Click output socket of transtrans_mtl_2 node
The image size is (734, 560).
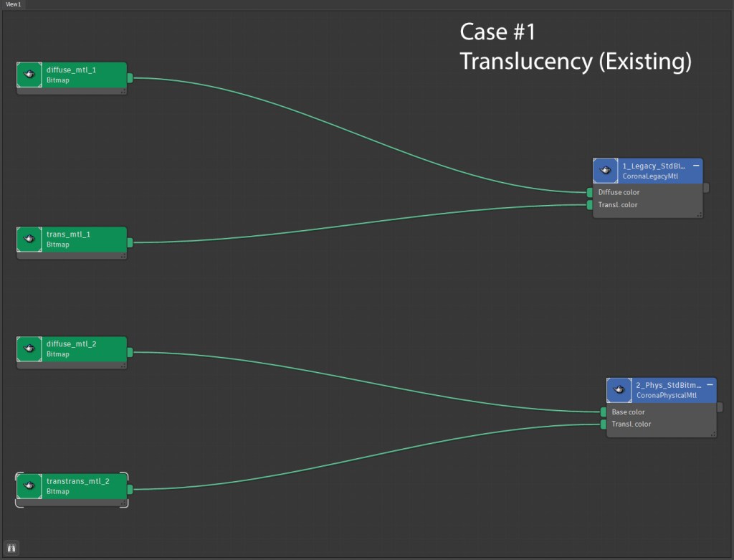tap(130, 490)
